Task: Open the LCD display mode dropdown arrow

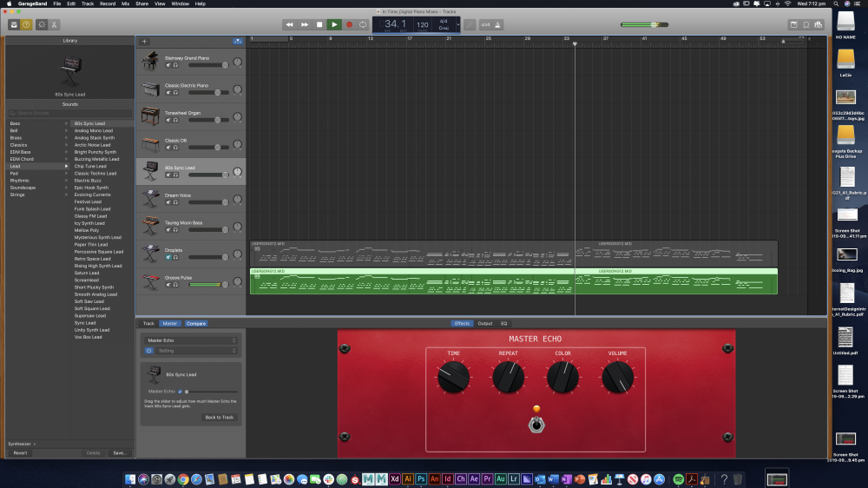Action: [457, 24]
